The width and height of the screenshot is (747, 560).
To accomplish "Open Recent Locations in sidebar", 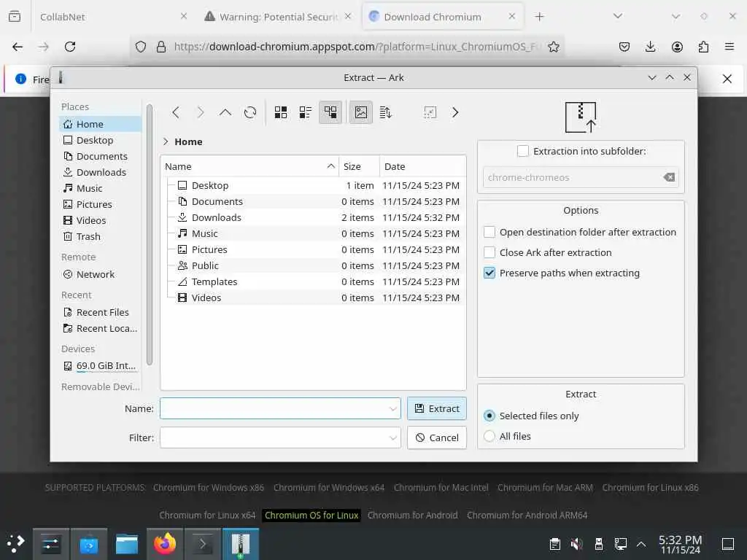I will point(101,329).
